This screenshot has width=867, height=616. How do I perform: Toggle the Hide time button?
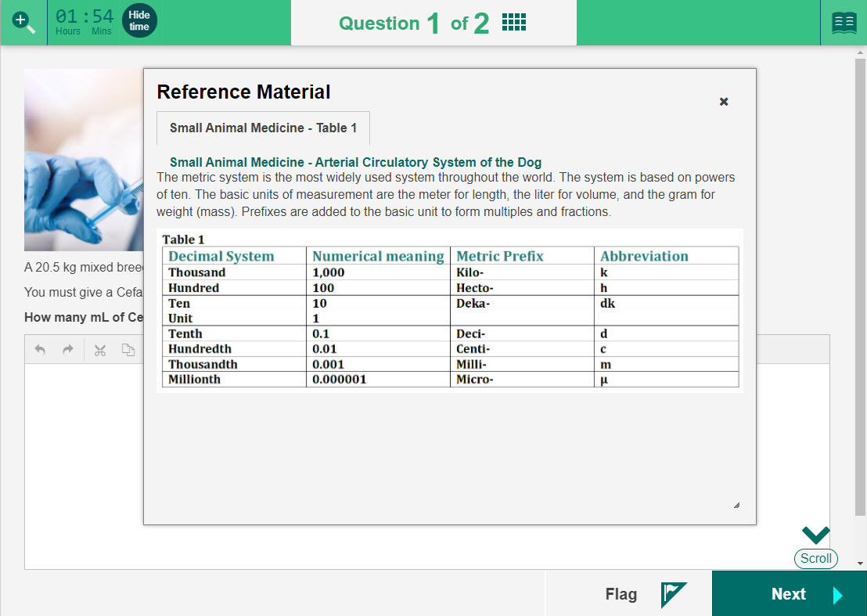(139, 21)
